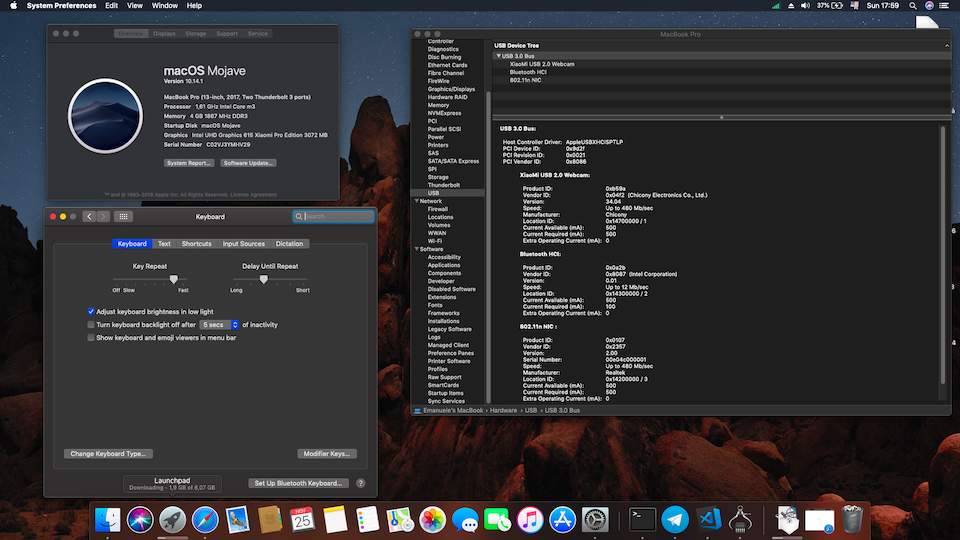Open the App Store dock icon

pos(563,519)
